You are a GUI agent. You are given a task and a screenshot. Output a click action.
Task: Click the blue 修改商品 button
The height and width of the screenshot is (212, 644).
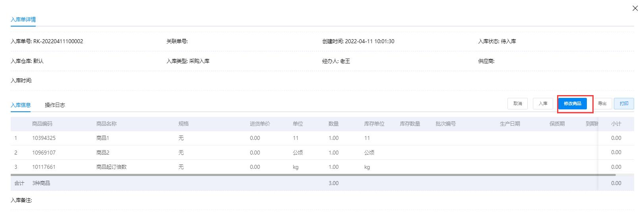[572, 103]
